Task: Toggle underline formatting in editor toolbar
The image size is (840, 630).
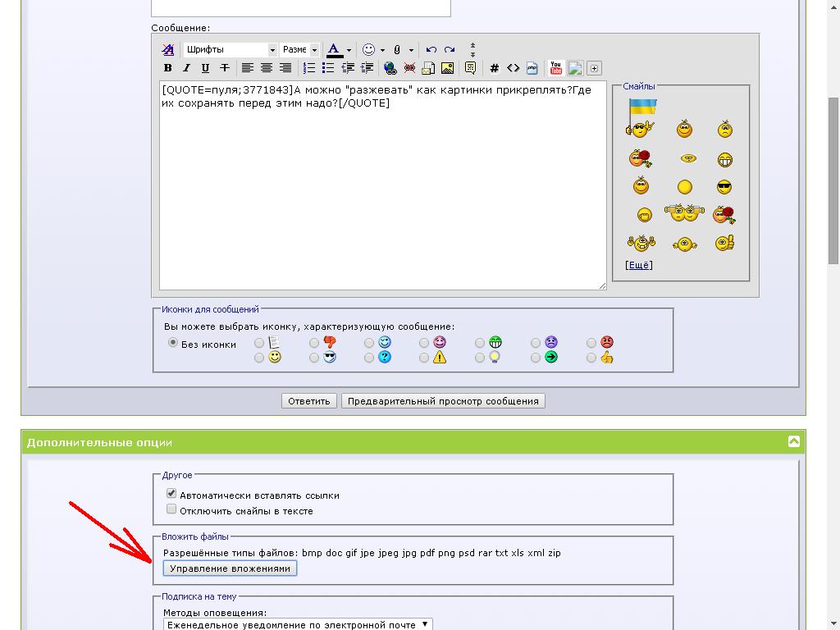Action: coord(205,68)
